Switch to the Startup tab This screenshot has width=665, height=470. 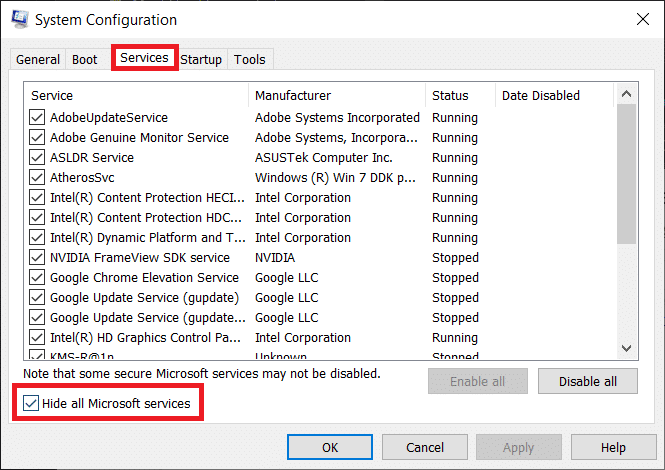(x=201, y=60)
